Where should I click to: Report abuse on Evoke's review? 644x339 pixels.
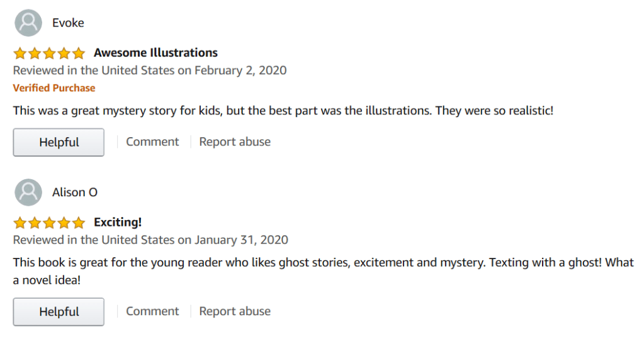pos(235,142)
